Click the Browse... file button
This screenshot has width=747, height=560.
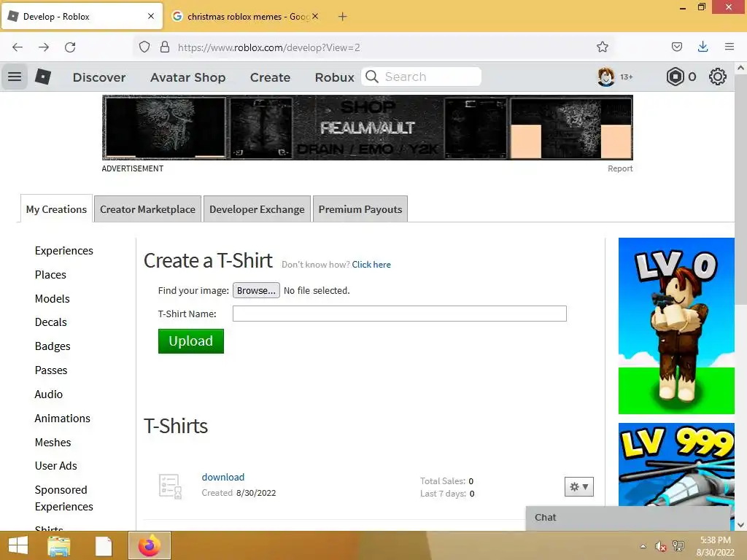(x=256, y=290)
